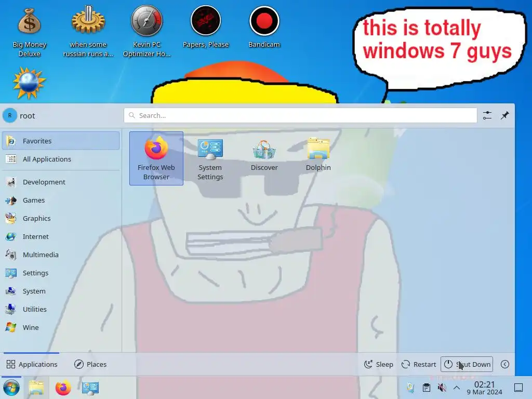Viewport: 532px width, 399px height.
Task: Open the Multimedia category
Action: point(61,255)
